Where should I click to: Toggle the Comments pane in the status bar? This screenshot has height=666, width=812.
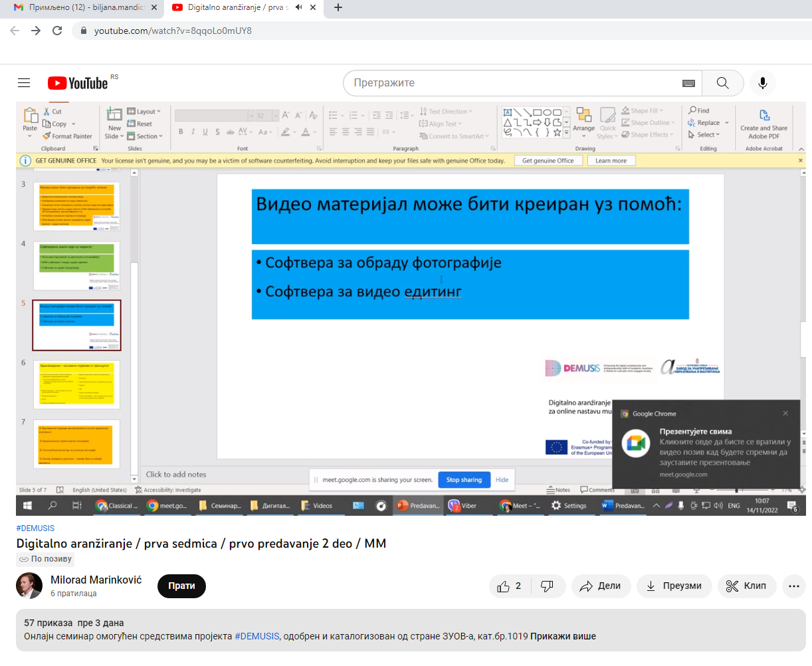(597, 490)
